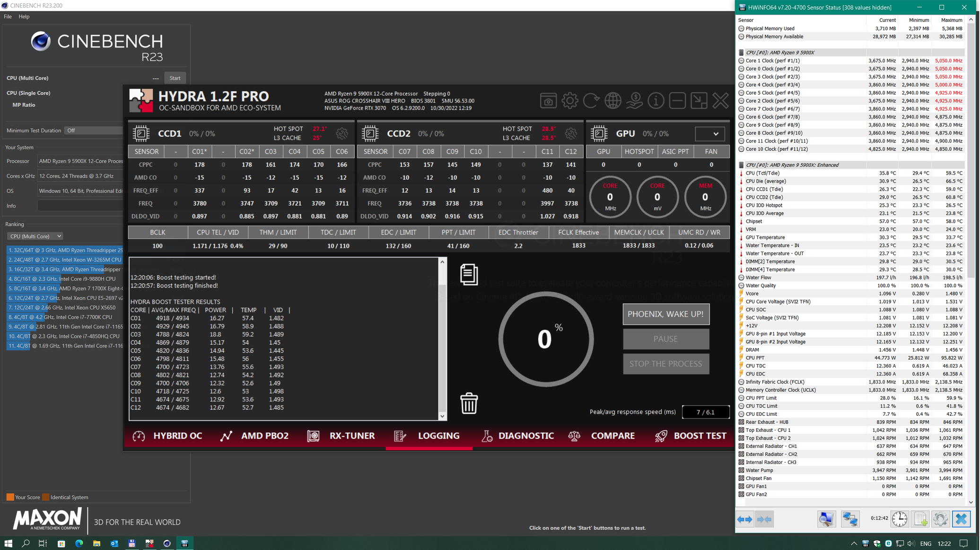Viewport: 980px width, 550px height.
Task: Open Hydra settings gear icon
Action: pos(570,101)
